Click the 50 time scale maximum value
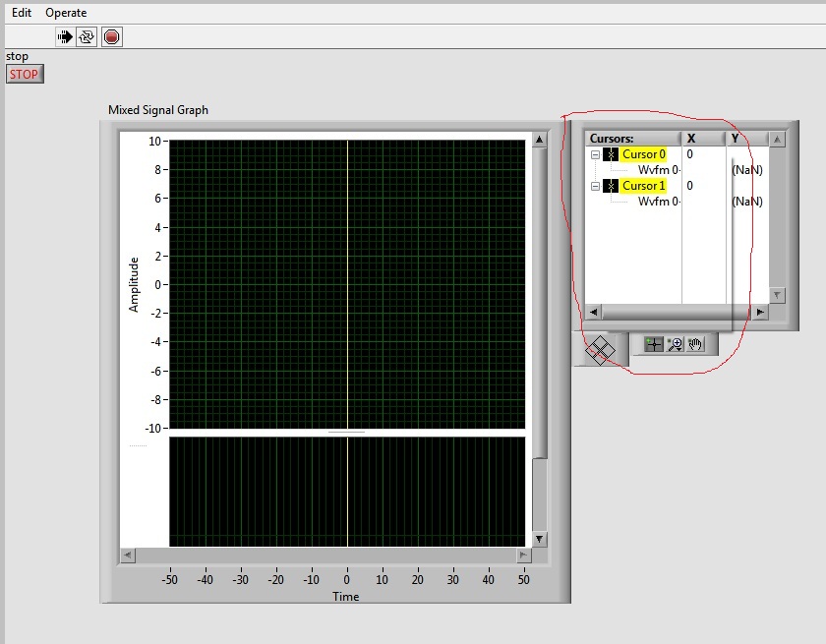826x644 pixels. pos(523,580)
